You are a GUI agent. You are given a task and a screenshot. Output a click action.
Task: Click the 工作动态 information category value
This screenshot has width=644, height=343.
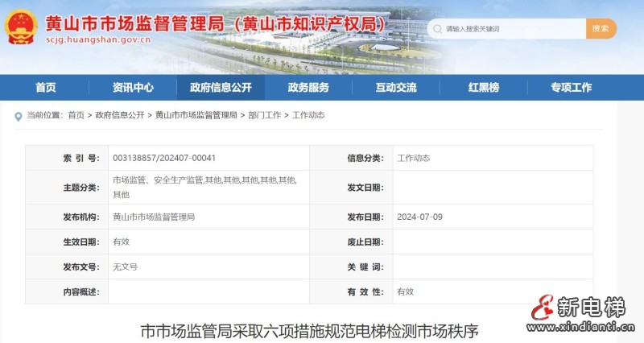tap(414, 158)
